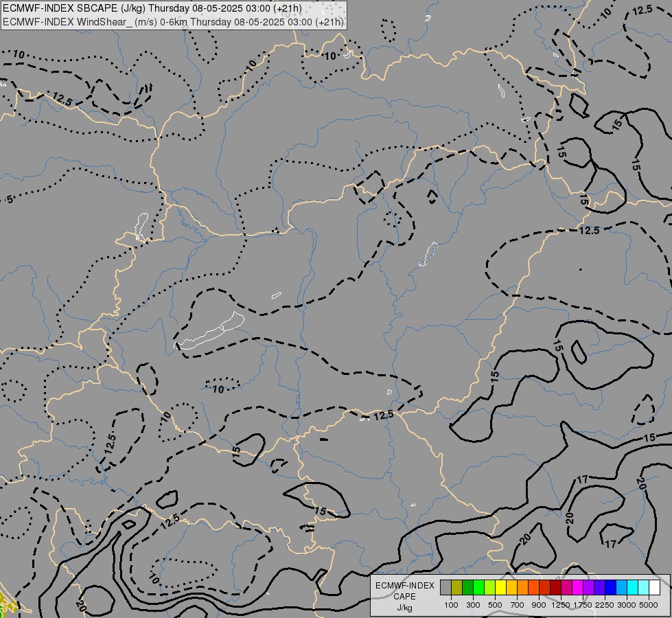Select the orange-red swatch before 900
The width and height of the screenshot is (672, 618).
point(533,588)
